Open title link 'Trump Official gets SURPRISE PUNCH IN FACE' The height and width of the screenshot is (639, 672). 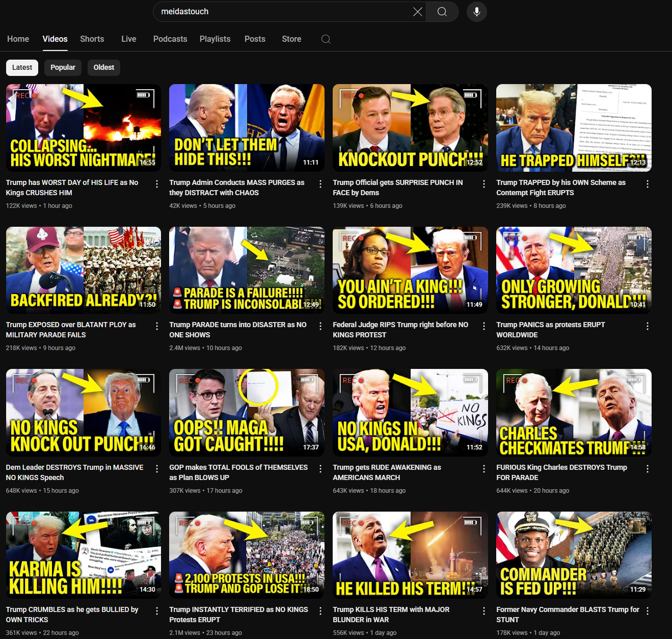coord(398,188)
